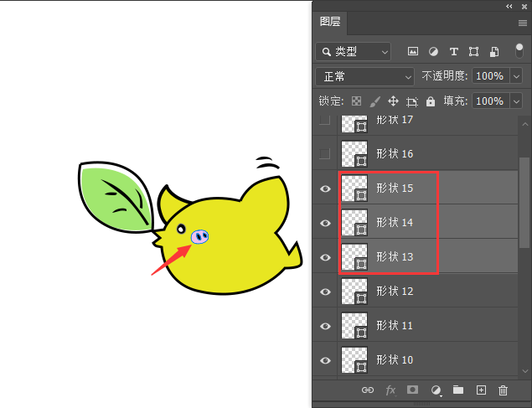Select the 形状 15 layer thumbnail

pyautogui.click(x=354, y=189)
